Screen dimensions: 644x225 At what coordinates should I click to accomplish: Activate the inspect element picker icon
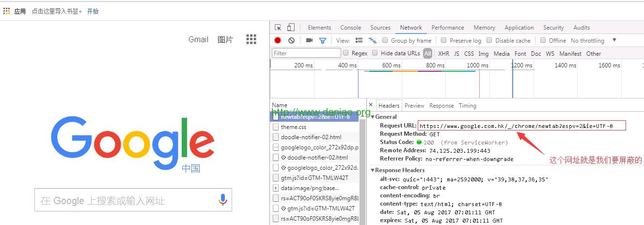point(278,28)
